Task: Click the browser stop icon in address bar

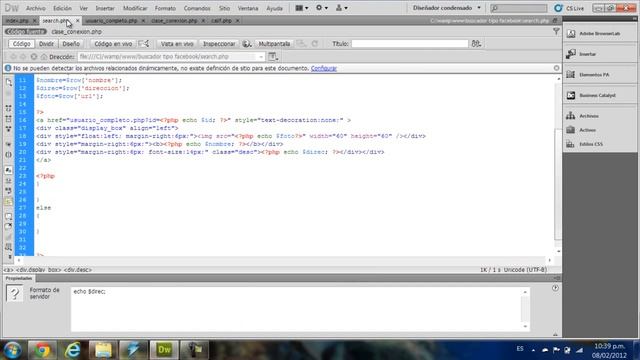Action: click(33, 57)
